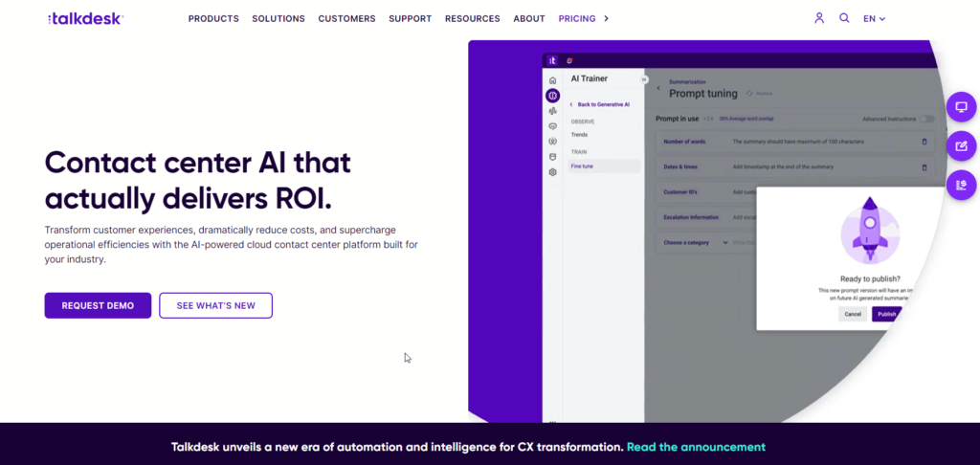Collapse the AI Trainer side panel
Viewport: 980px width, 465px height.
click(x=644, y=79)
